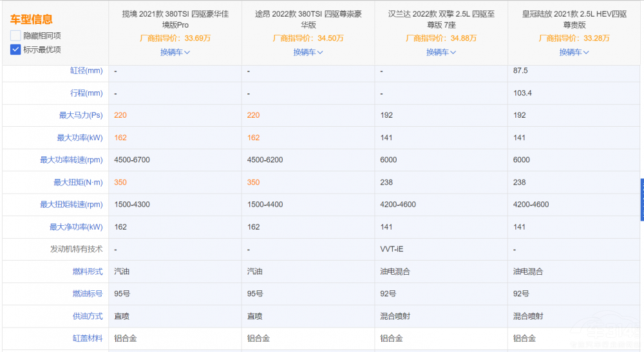
Task: Click the 汉兰达 2022款 双擎 model title
Action: (x=440, y=19)
